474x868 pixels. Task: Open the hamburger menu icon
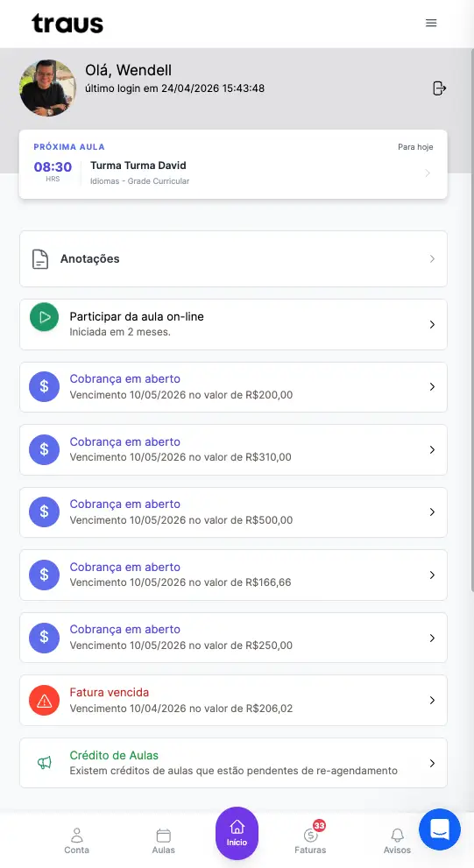tap(431, 23)
